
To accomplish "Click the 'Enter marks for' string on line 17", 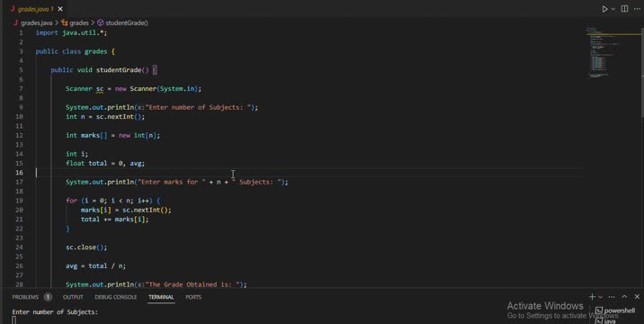I will coord(172,182).
